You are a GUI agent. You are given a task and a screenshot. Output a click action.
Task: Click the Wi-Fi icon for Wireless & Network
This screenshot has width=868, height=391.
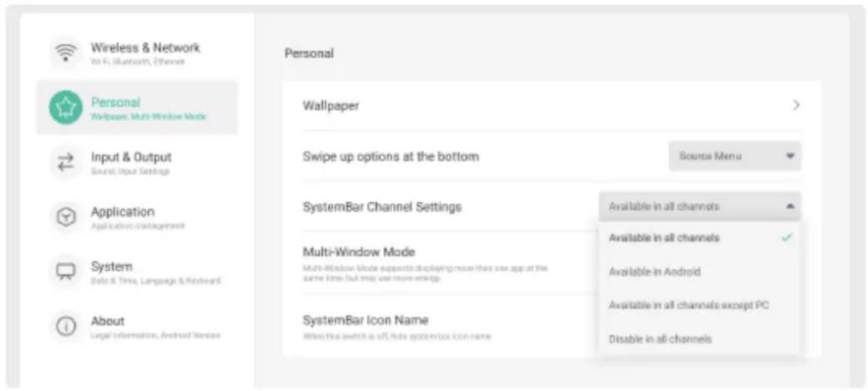(65, 53)
